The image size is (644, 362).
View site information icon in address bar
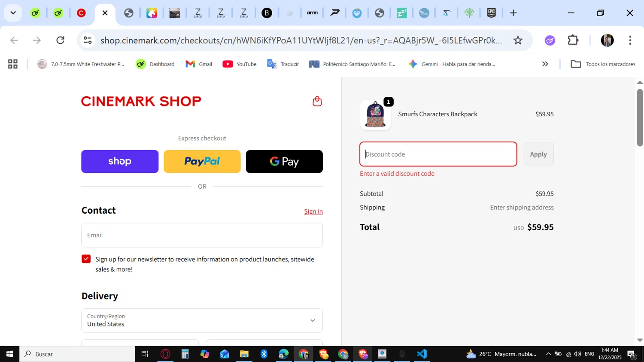point(88,40)
